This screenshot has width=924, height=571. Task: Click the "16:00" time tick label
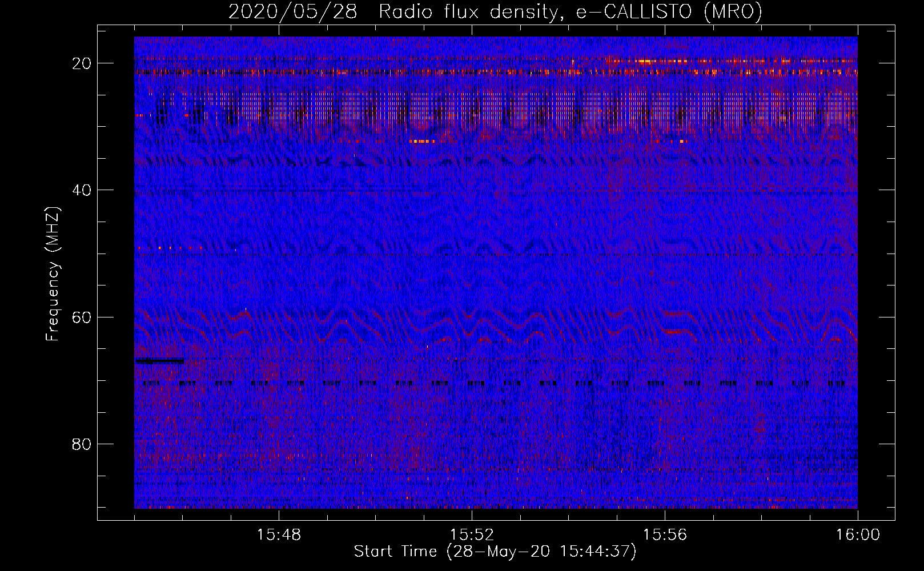tap(858, 535)
